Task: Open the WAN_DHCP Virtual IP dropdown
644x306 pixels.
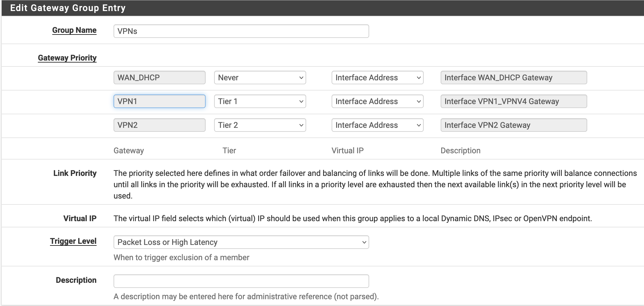Action: (x=377, y=77)
